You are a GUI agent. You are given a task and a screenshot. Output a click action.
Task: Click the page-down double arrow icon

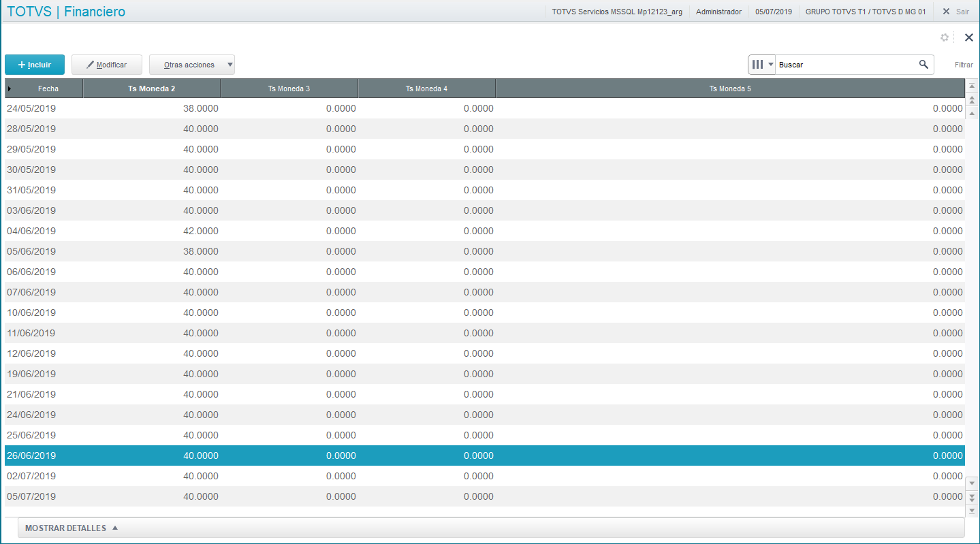[x=972, y=497]
